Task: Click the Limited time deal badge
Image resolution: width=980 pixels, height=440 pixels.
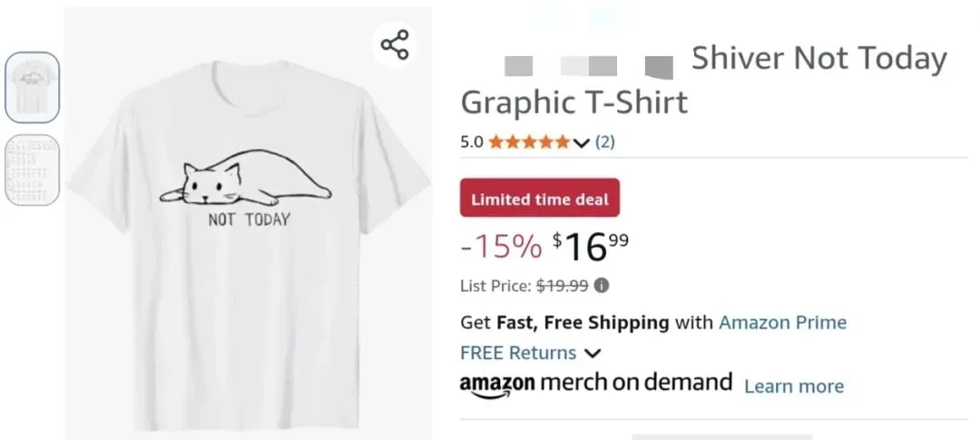Action: (x=540, y=199)
